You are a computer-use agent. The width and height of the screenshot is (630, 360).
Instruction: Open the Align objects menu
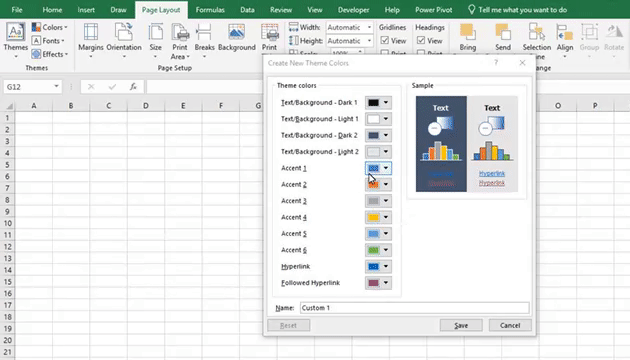point(565,41)
